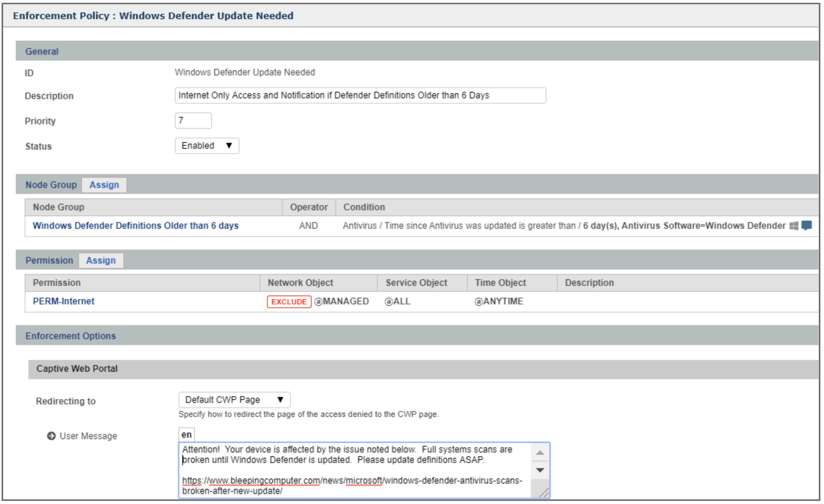Click the red EXCLUDE badge

click(x=289, y=302)
